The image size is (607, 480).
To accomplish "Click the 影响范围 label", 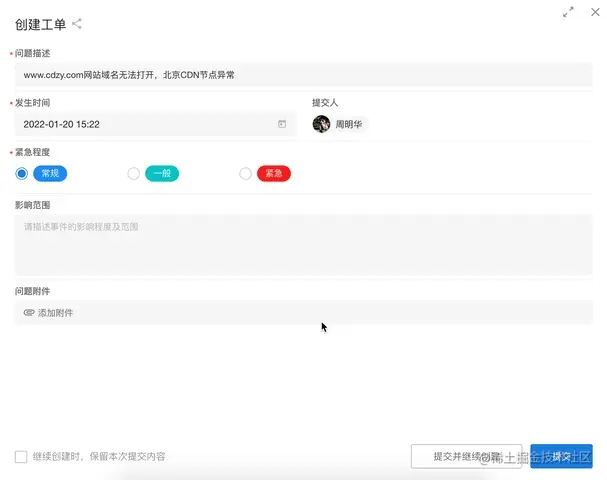I will tap(33, 205).
